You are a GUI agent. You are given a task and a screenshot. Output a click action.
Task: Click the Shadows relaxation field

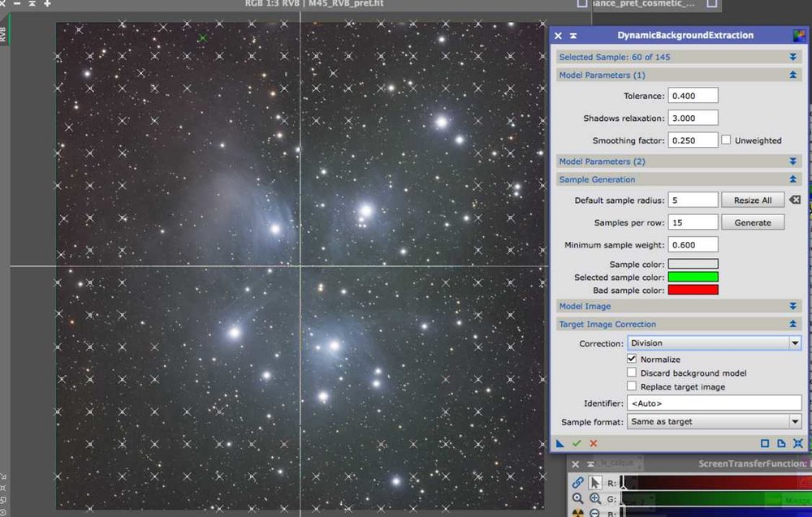coord(693,118)
